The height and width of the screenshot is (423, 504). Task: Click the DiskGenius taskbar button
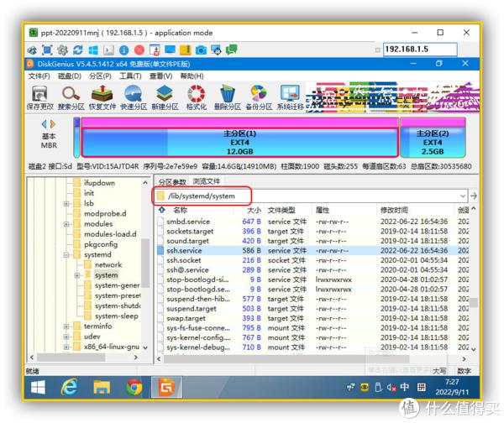click(x=167, y=388)
